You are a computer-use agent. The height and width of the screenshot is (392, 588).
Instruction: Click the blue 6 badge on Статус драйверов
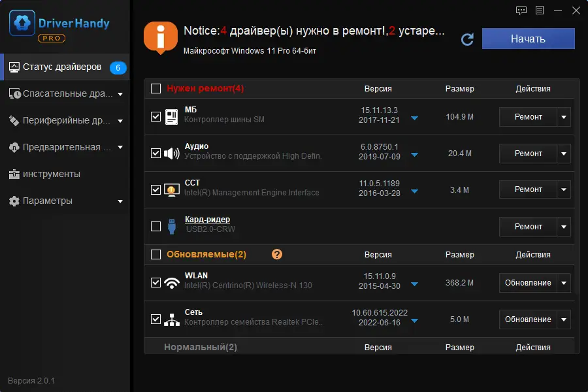pos(118,67)
